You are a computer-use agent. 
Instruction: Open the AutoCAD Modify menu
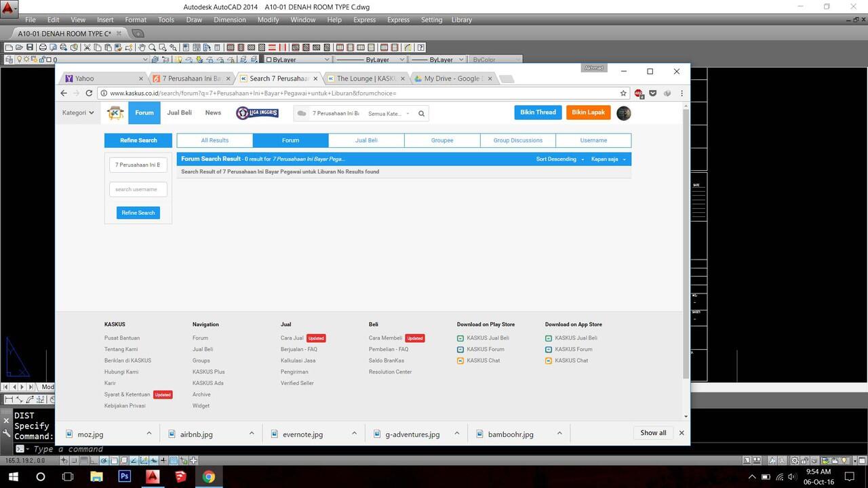pos(268,20)
